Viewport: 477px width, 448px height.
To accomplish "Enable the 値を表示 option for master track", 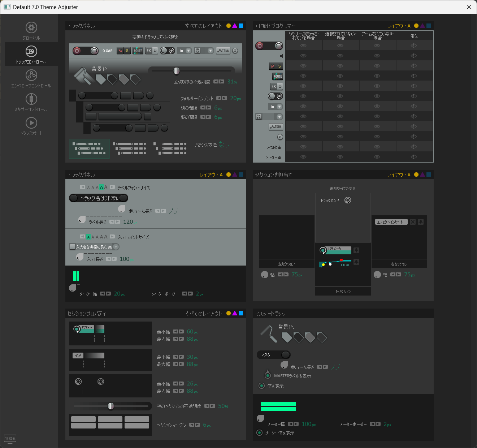I will (262, 386).
